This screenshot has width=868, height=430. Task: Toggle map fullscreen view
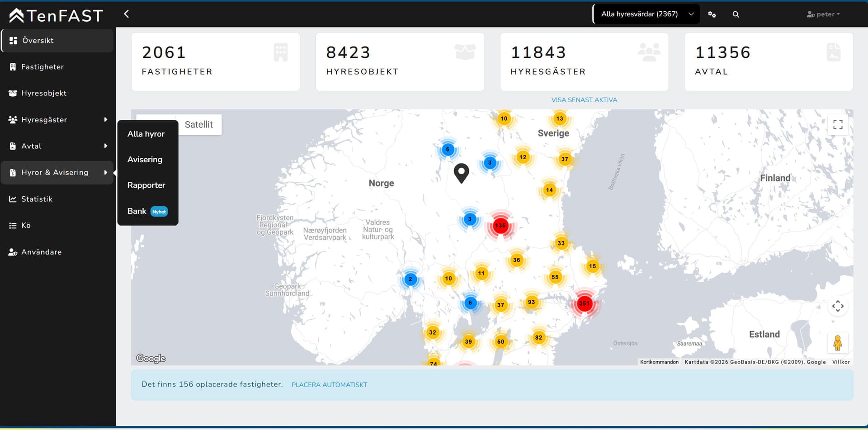[x=838, y=125]
